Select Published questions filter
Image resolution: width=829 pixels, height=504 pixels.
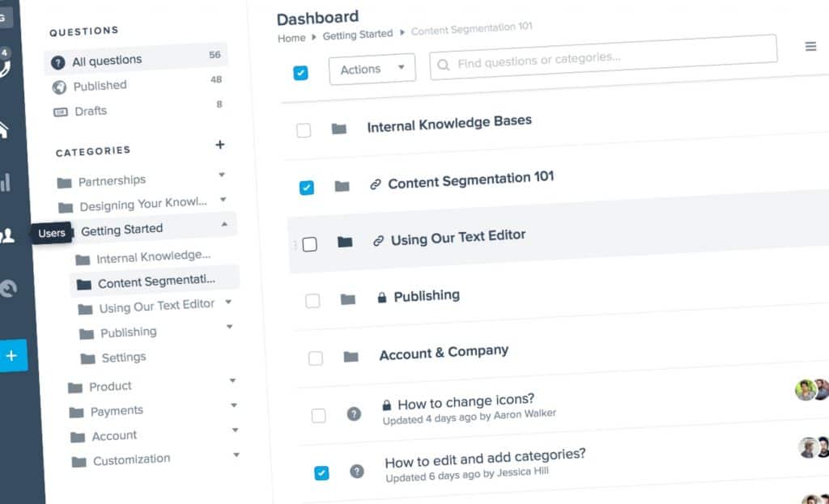[x=100, y=85]
